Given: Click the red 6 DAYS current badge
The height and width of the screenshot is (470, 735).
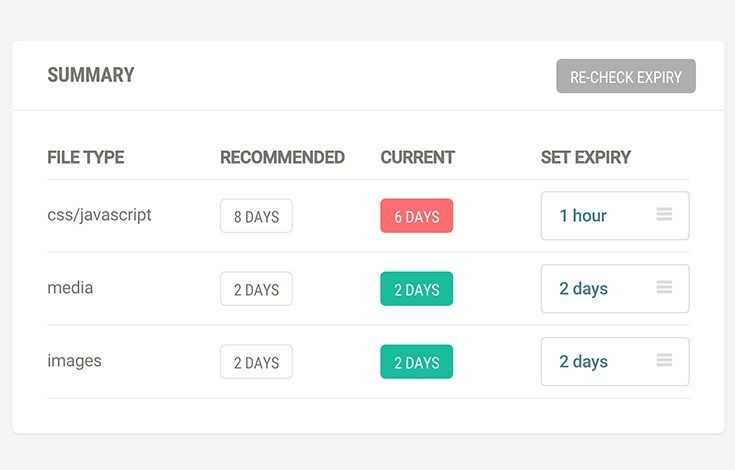Looking at the screenshot, I should pyautogui.click(x=417, y=216).
